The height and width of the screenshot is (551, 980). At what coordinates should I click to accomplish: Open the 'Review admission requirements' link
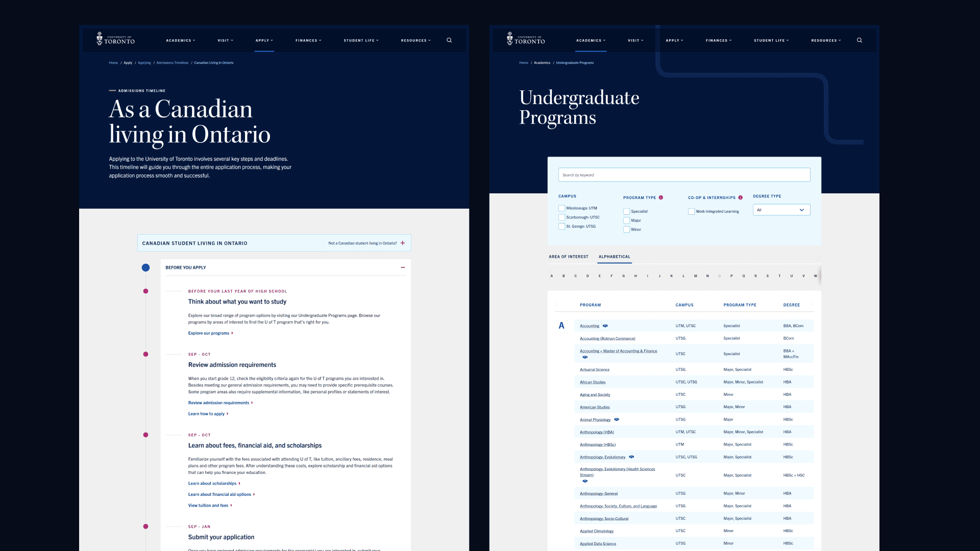220,403
